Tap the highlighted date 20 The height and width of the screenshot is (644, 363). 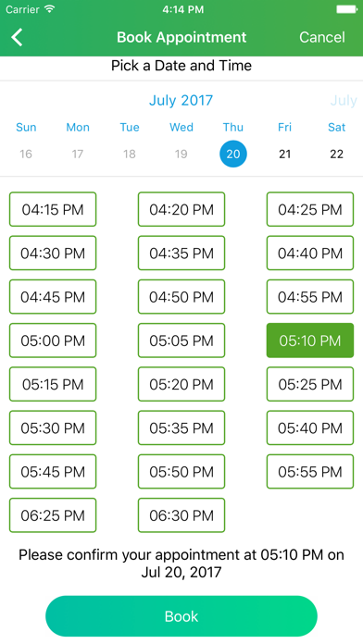pyautogui.click(x=233, y=154)
